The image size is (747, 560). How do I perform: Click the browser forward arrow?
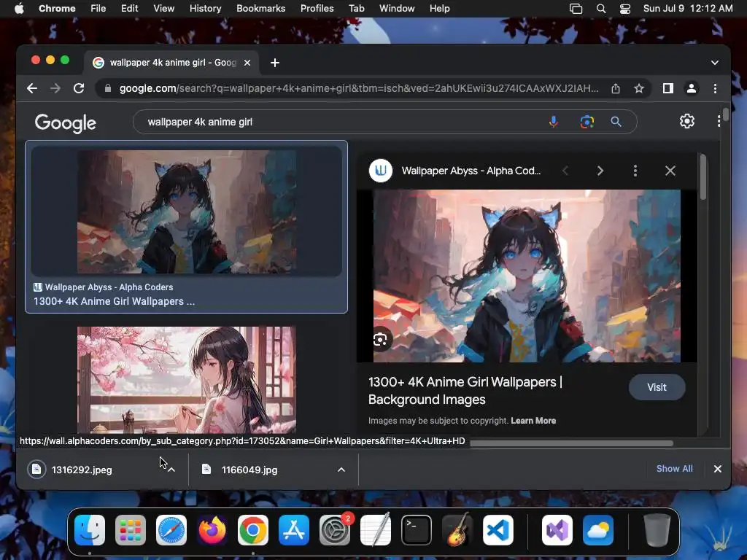click(55, 88)
